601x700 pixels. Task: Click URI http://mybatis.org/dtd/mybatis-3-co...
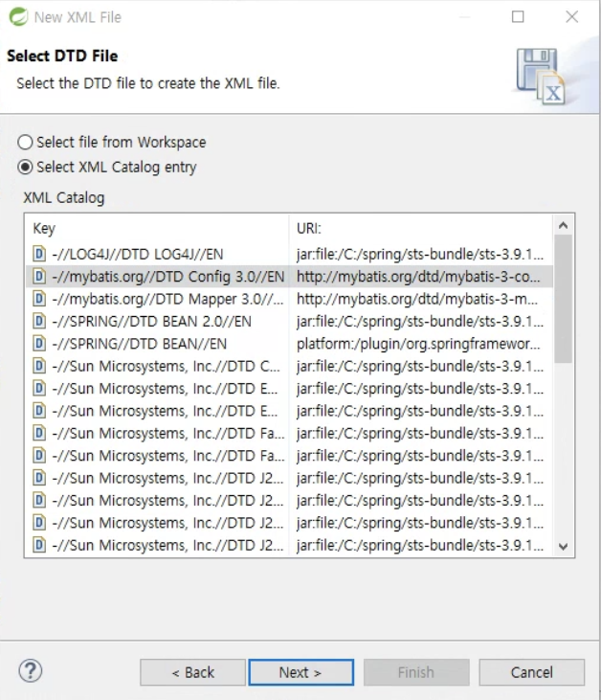(418, 277)
